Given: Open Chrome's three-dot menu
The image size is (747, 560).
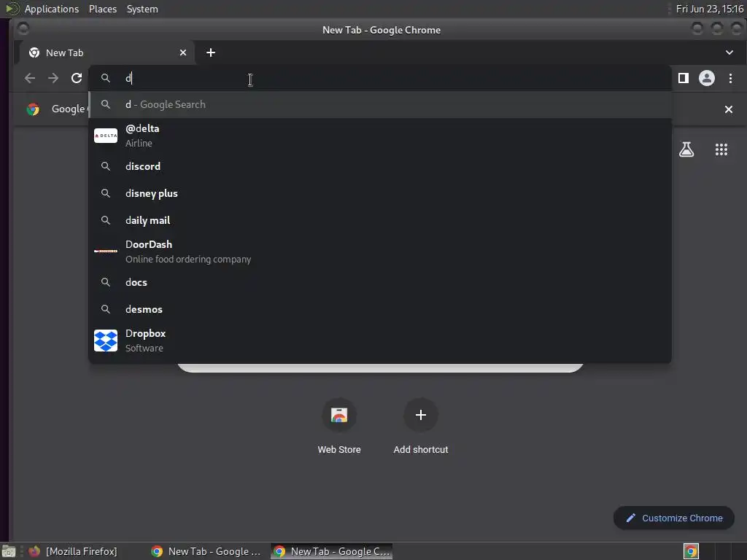Looking at the screenshot, I should [730, 78].
